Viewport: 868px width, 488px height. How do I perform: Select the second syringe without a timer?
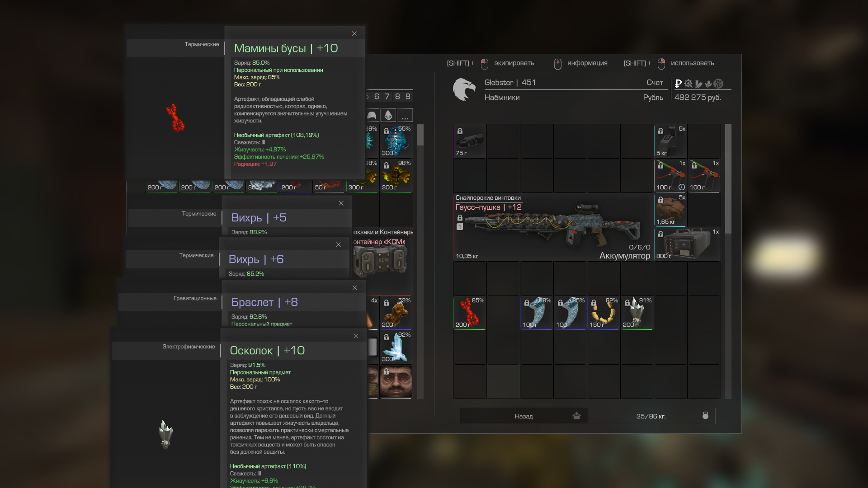(704, 176)
